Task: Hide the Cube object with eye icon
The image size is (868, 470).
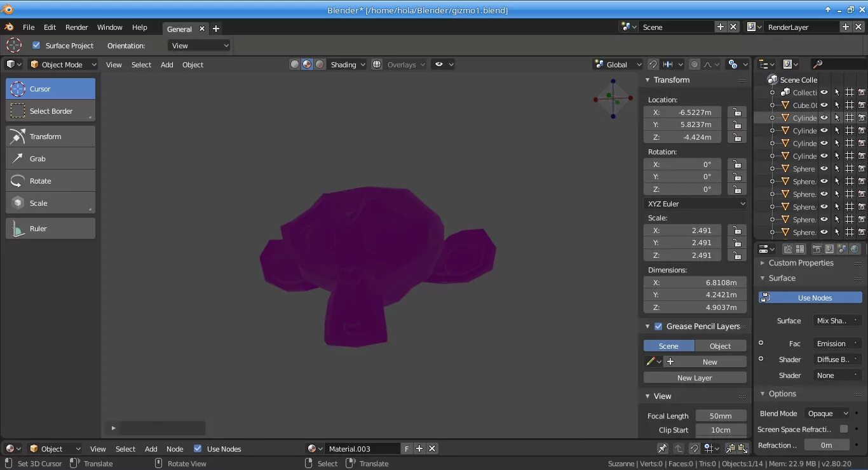Action: pos(824,105)
